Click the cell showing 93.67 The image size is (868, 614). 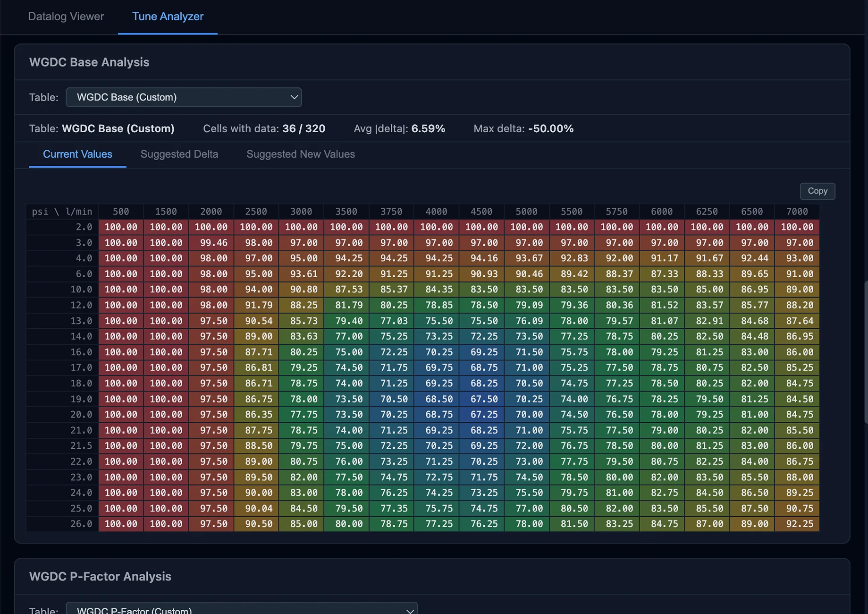[526, 258]
